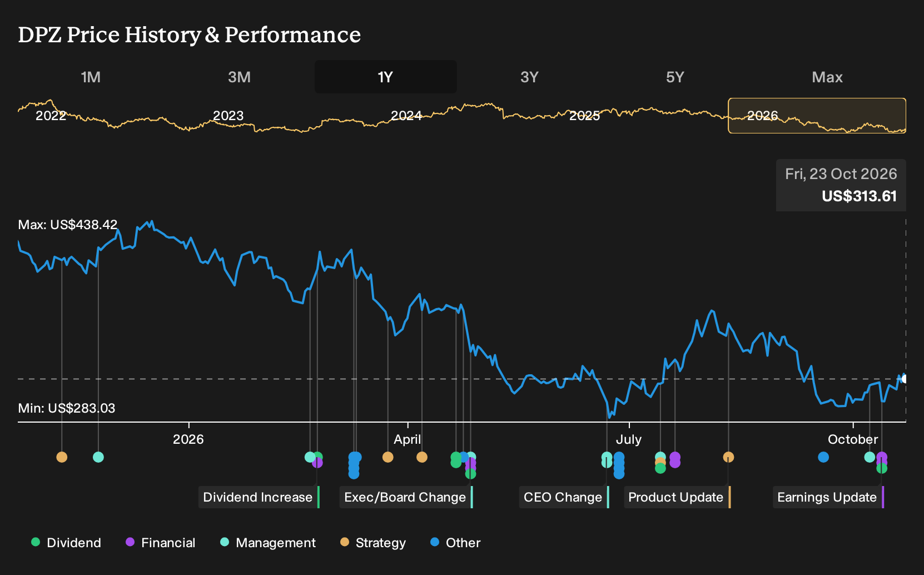Toggle the Strategy legend filter
Screen dimensions: 924x575
pyautogui.click(x=373, y=543)
